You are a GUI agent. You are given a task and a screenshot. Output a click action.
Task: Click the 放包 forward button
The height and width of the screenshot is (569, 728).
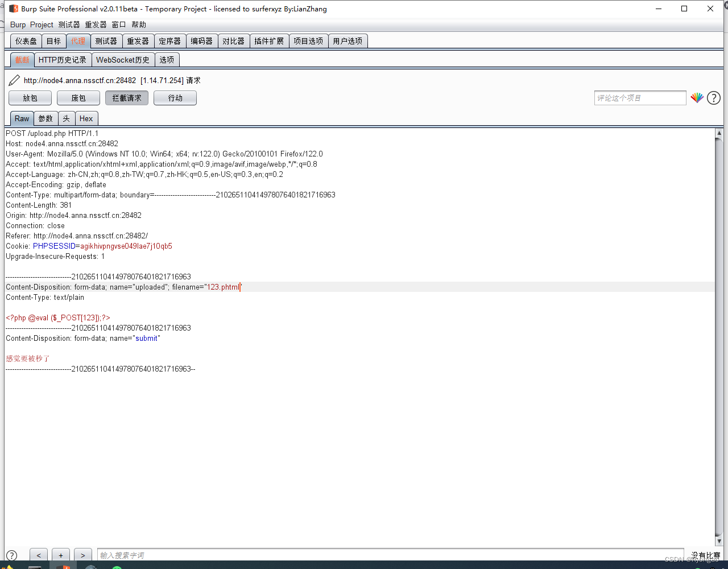30,98
